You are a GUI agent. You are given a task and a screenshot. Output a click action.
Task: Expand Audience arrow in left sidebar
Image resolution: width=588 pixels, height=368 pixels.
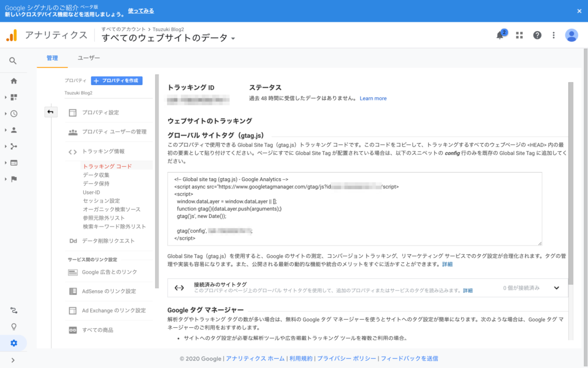tap(6, 130)
